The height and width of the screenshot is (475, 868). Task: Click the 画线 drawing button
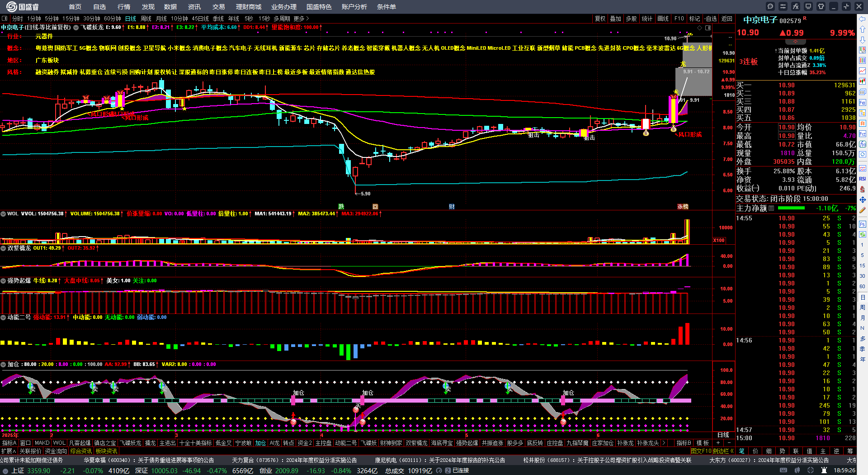pos(663,19)
